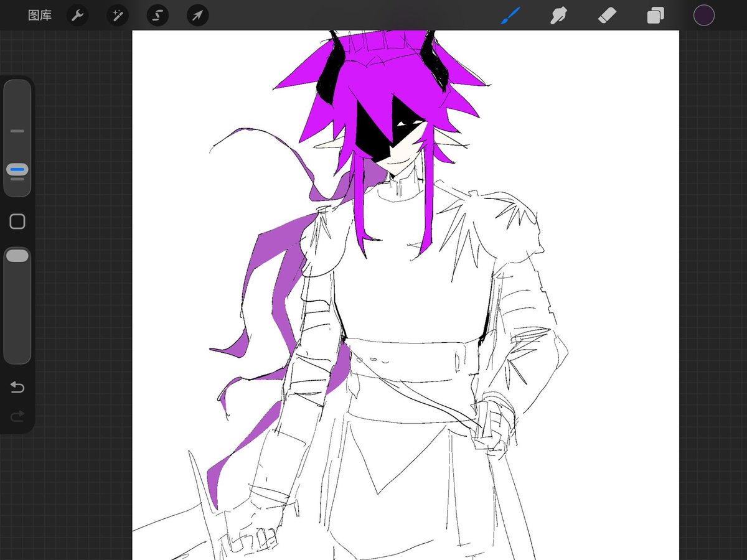Activate the Transform arrow tool
747x560 pixels.
click(197, 16)
